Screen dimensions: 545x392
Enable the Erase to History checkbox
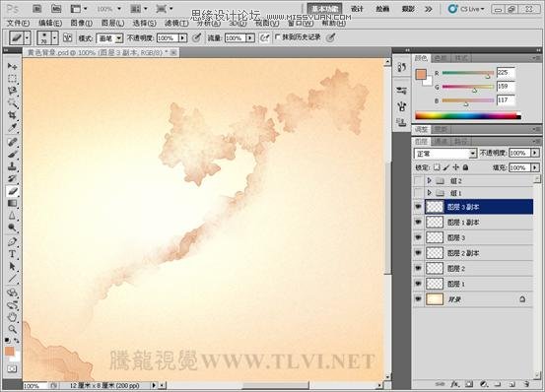click(x=277, y=36)
